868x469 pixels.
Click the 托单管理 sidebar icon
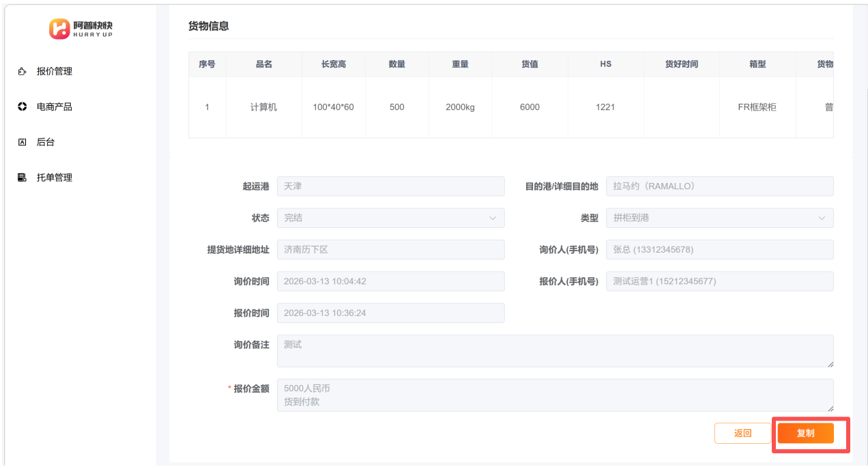pos(22,178)
